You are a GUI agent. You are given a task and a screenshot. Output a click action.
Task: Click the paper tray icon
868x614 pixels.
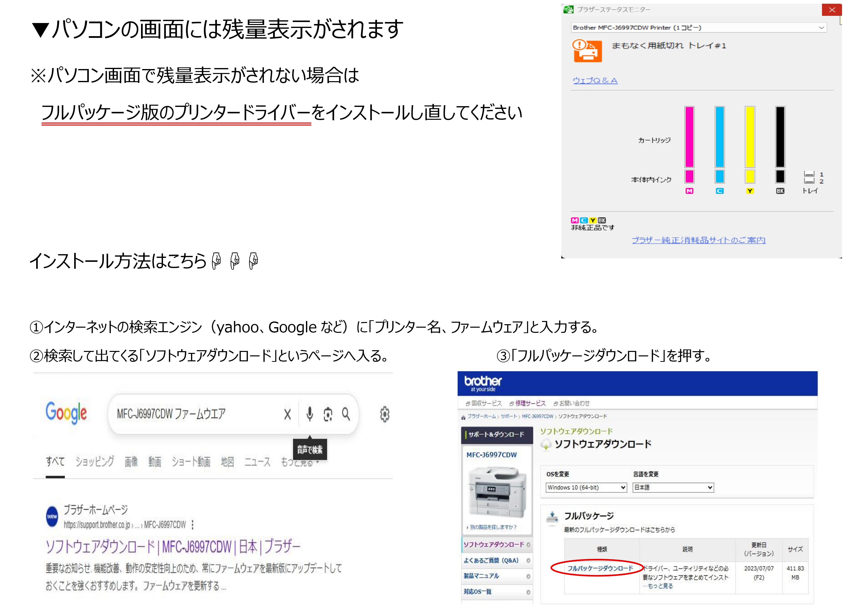pos(809,177)
